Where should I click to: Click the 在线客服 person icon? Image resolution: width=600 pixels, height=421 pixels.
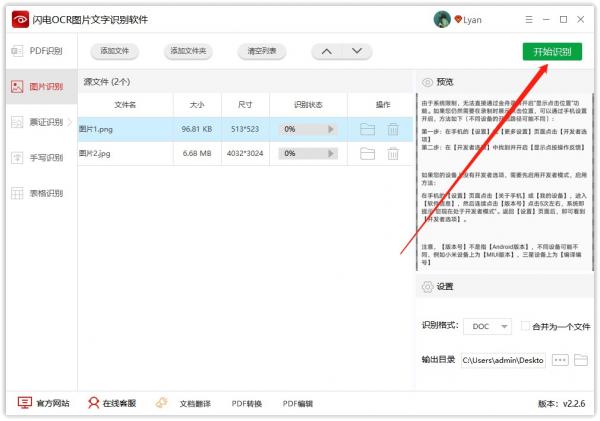tap(93, 403)
